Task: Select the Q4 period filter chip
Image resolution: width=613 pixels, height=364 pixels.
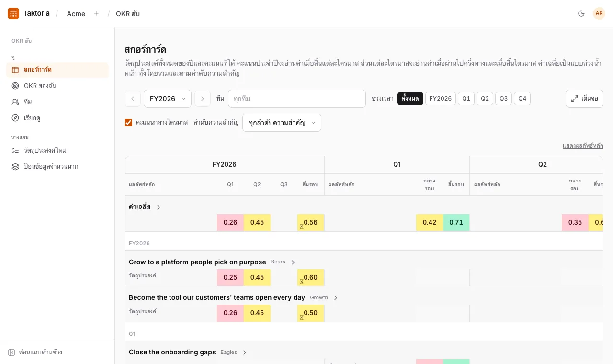Action: pos(522,99)
